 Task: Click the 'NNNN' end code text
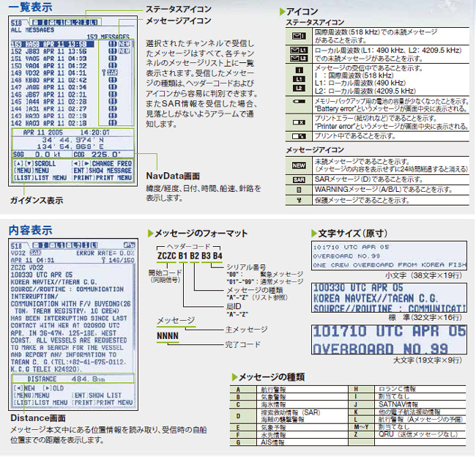point(168,336)
